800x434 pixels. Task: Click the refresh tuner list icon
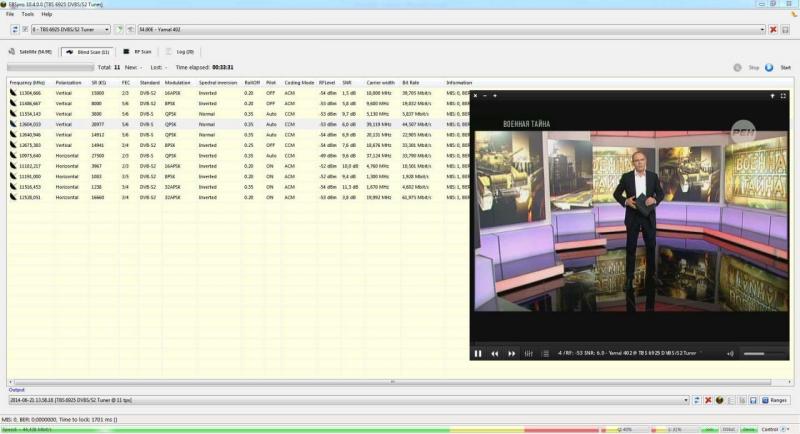14,29
